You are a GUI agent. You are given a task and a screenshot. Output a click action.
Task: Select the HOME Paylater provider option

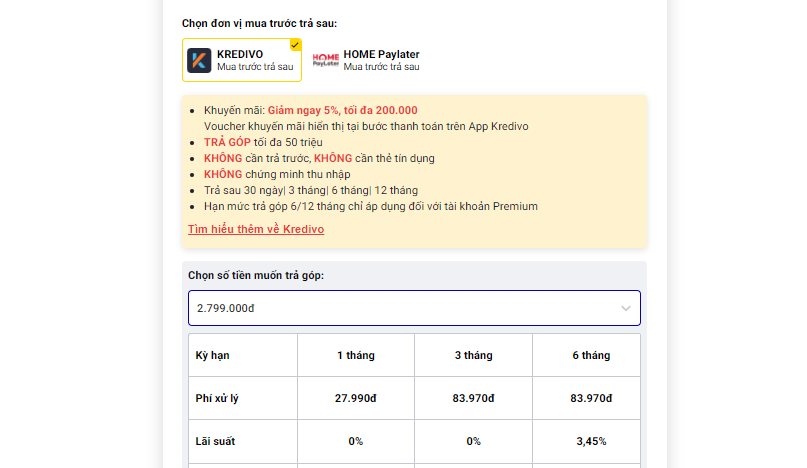click(x=366, y=60)
